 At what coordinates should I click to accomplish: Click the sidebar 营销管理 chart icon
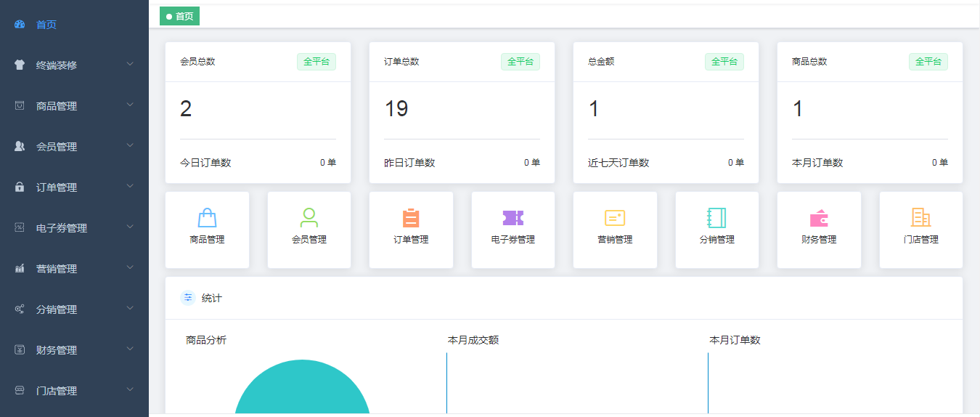[x=20, y=268]
